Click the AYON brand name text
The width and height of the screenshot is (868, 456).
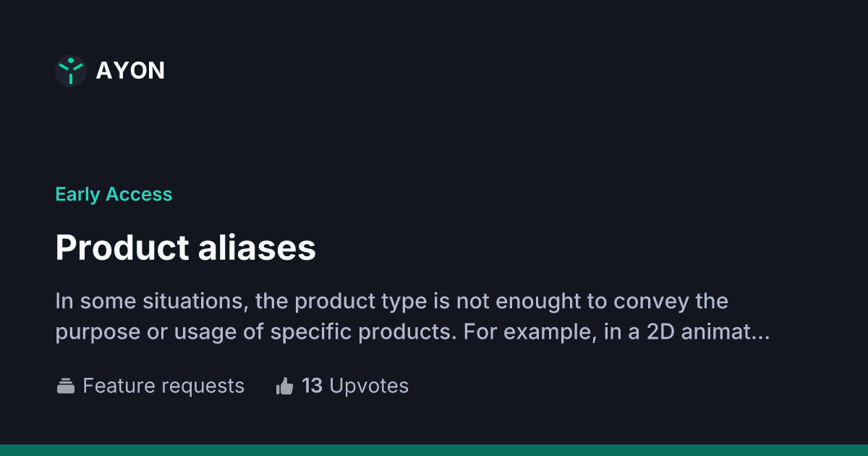(x=130, y=70)
